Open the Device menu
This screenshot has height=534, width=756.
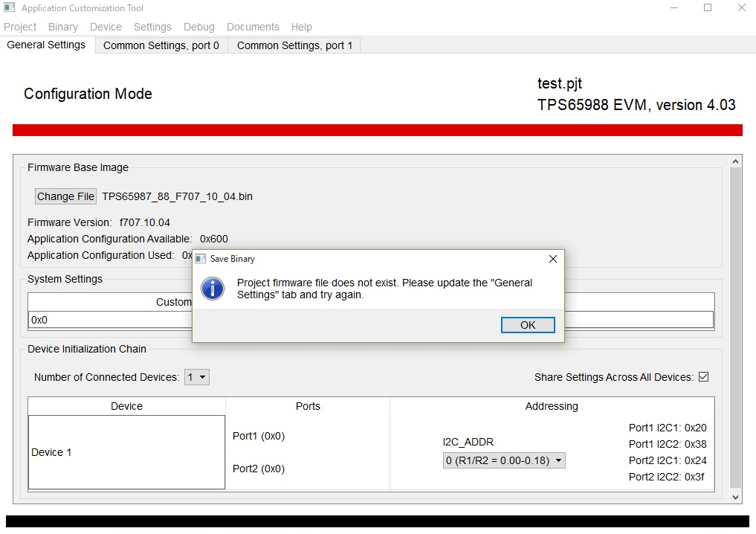click(x=106, y=27)
